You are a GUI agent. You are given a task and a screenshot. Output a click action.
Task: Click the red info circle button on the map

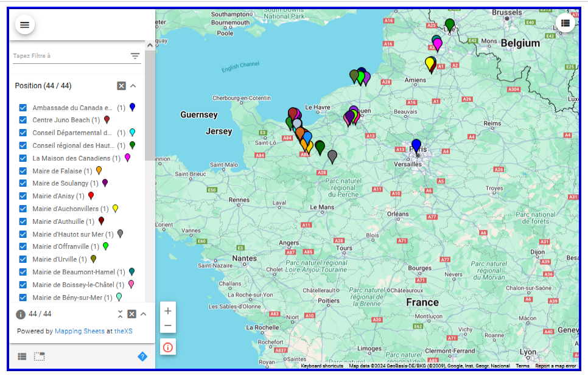(x=168, y=347)
